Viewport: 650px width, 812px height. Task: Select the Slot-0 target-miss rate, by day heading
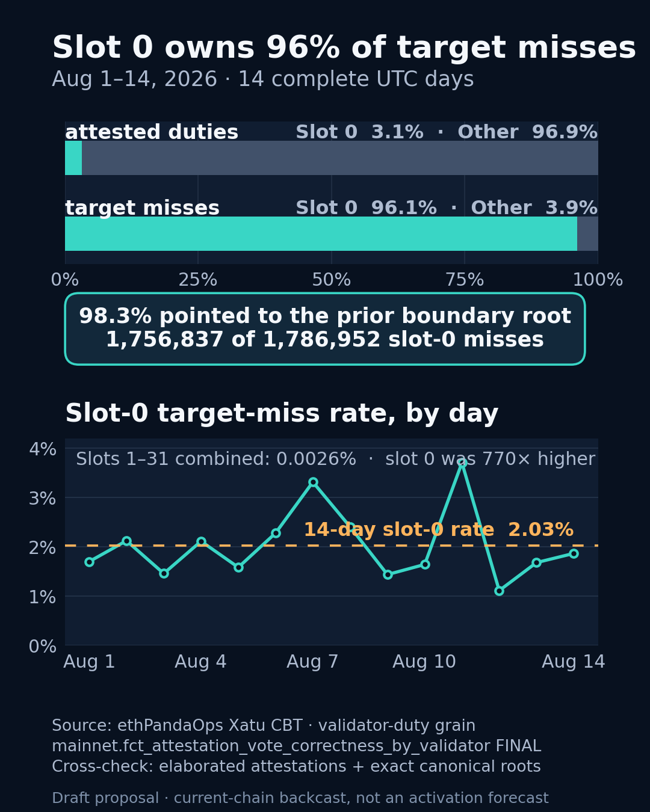click(282, 414)
